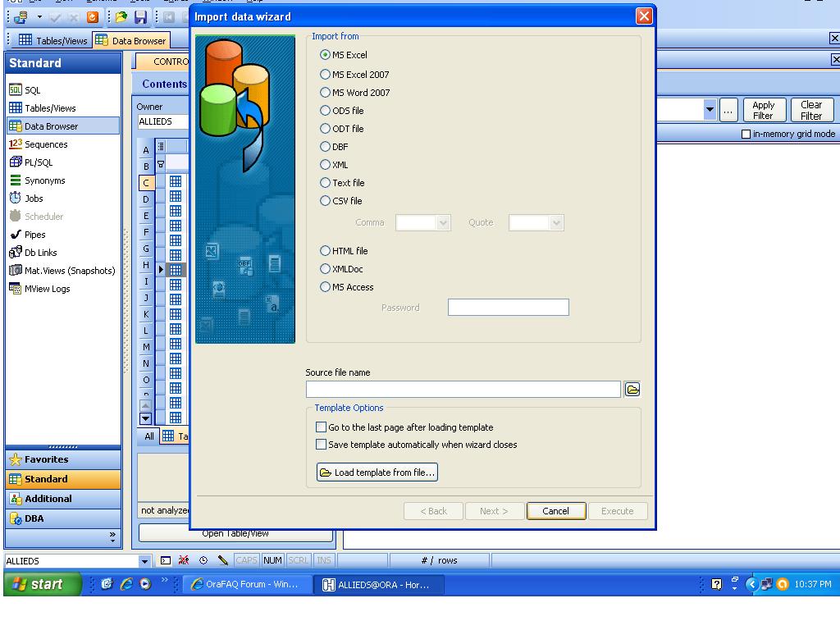The height and width of the screenshot is (630, 840).
Task: Open Pipes in the Standard sidebar
Action: [x=27, y=235]
